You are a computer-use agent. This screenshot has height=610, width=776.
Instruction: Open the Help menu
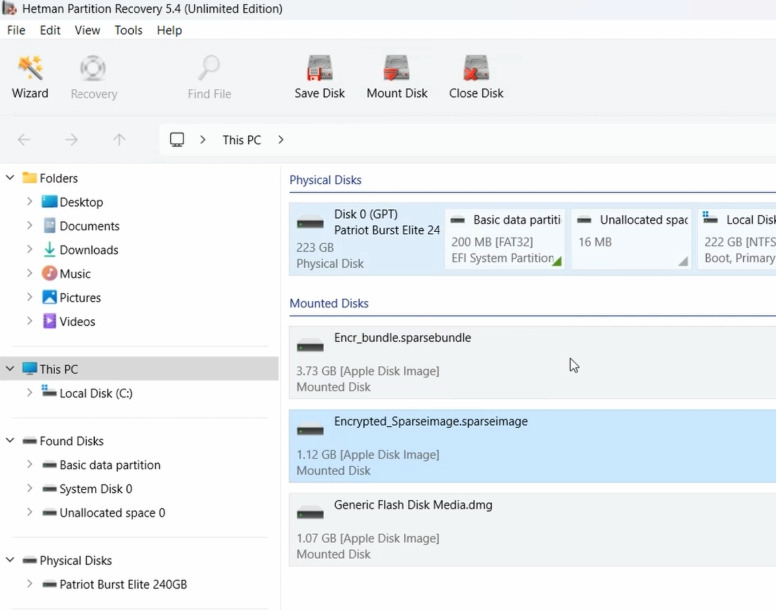[x=169, y=30]
